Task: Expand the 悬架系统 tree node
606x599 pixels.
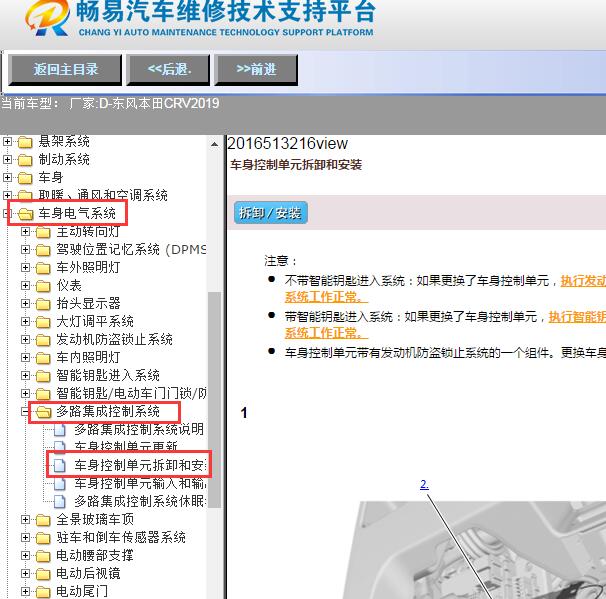Action: click(x=7, y=141)
